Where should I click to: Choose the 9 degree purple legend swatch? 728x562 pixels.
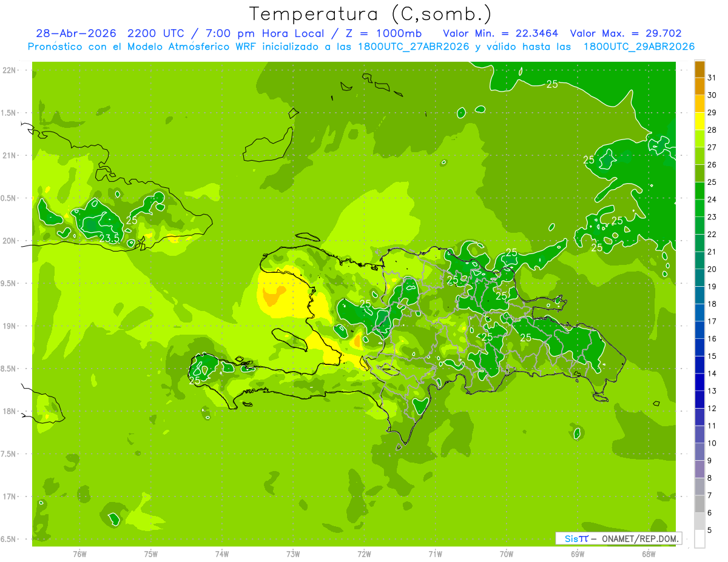tap(699, 452)
